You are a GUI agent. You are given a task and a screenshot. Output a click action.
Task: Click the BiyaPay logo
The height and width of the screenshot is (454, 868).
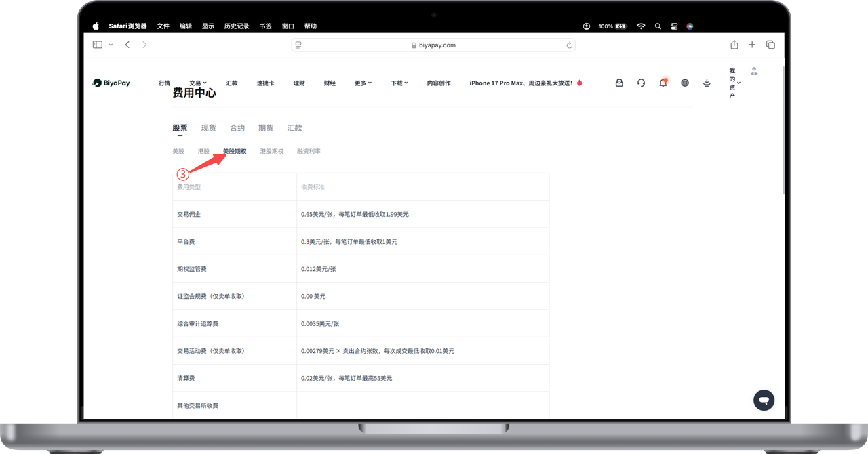111,83
